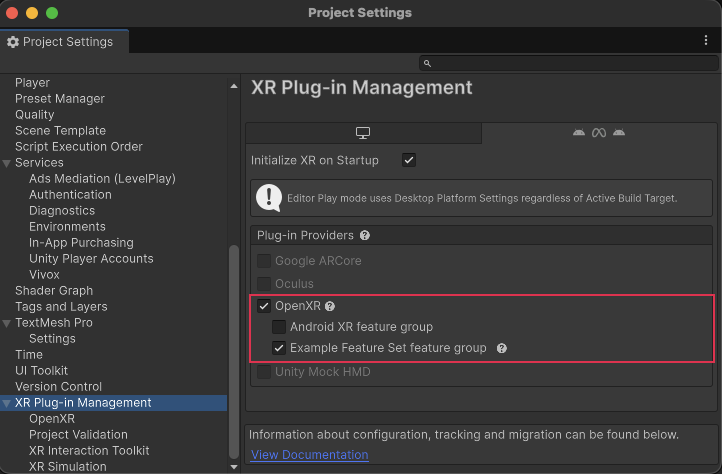Select Environments under Services
This screenshot has width=722, height=474.
coord(67,227)
